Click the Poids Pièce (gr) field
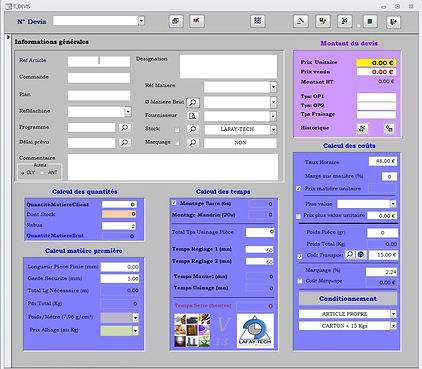Image resolution: width=422 pixels, height=369 pixels. pos(382,233)
